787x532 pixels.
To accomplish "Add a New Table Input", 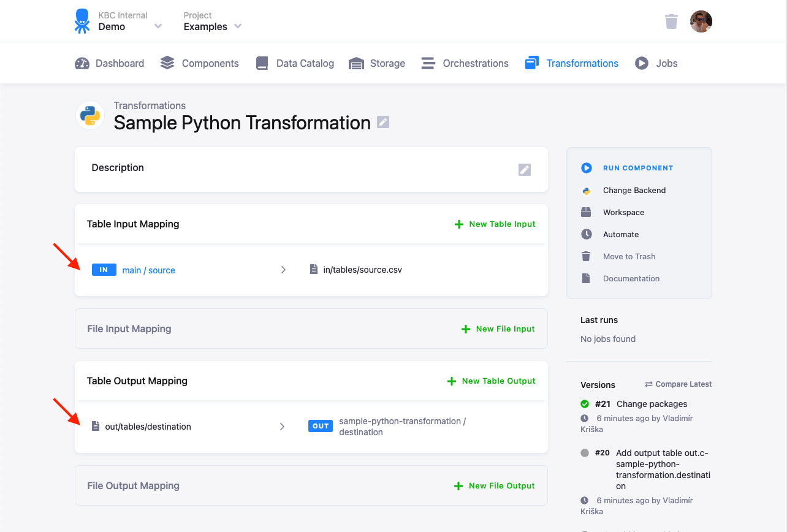I will click(x=495, y=224).
